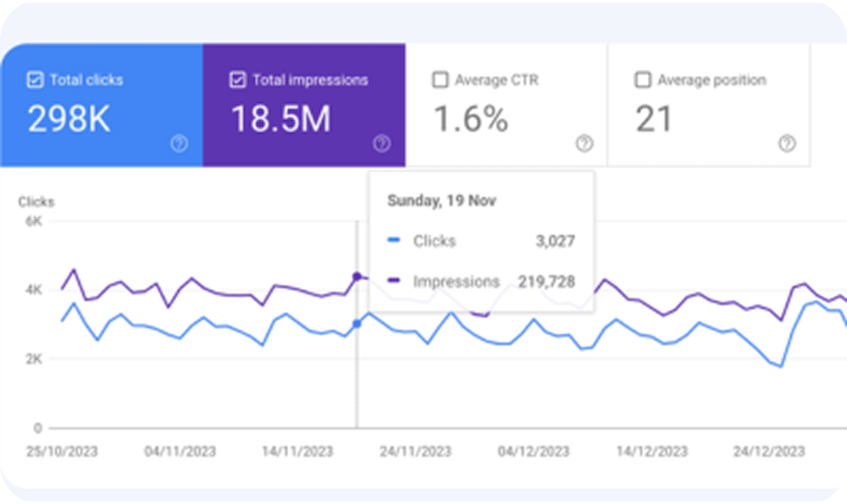Click purple Impressions legend dash in tooltip

coord(394,281)
